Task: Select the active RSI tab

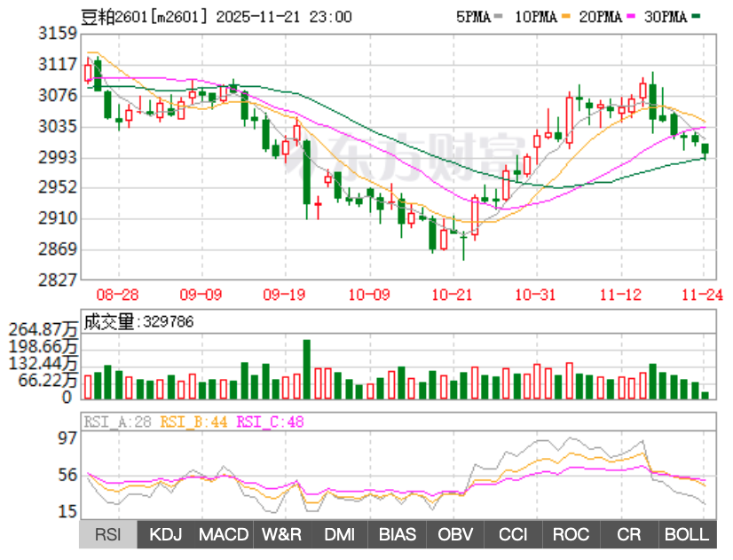Action: [x=108, y=534]
